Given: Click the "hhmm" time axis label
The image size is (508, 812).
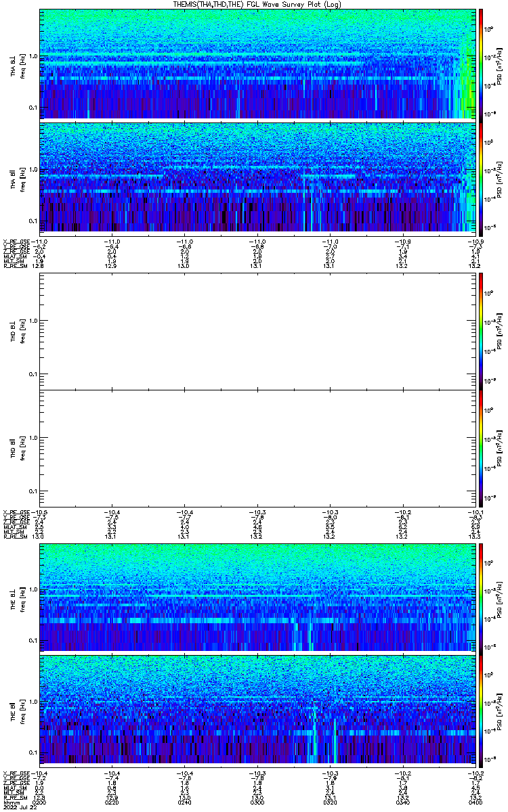Looking at the screenshot, I should pos(11,803).
